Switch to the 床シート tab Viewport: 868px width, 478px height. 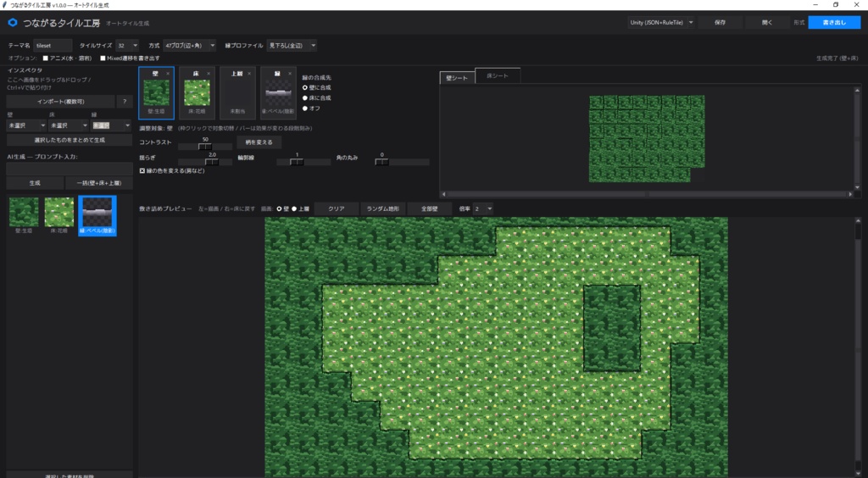[497, 75]
